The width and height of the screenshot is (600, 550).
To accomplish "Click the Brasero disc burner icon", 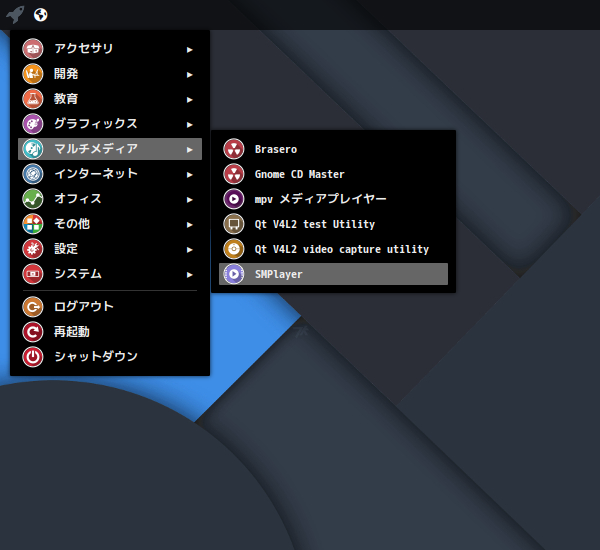I will pos(234,149).
